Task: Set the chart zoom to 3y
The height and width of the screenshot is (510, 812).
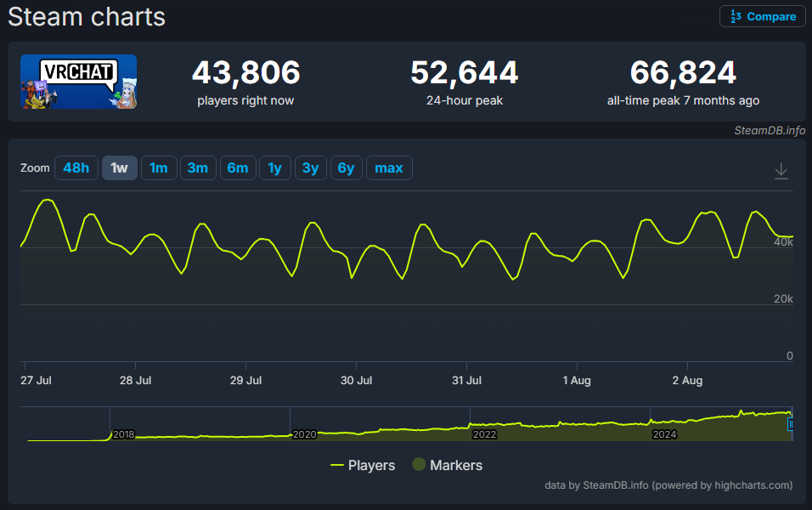Action: coord(310,167)
